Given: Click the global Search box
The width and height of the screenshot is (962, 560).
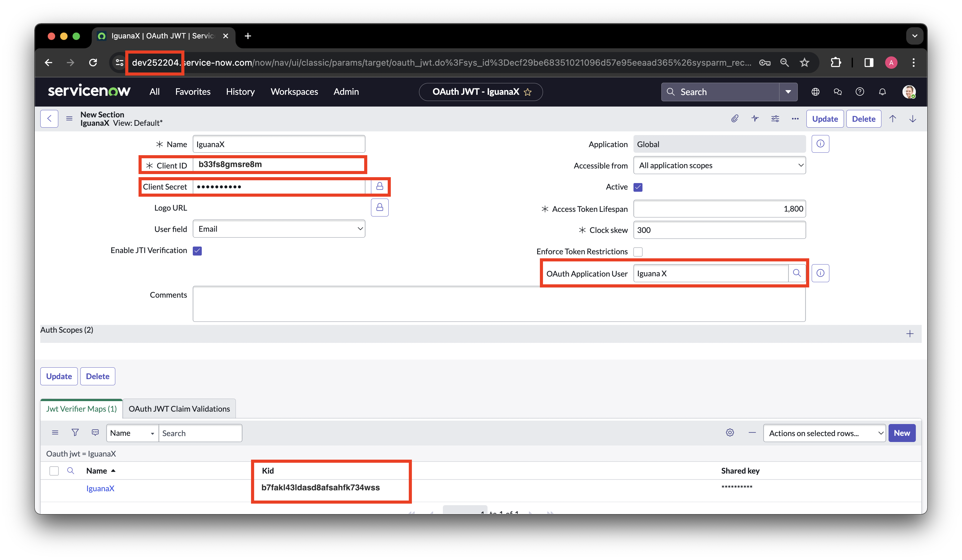Looking at the screenshot, I should (x=720, y=92).
